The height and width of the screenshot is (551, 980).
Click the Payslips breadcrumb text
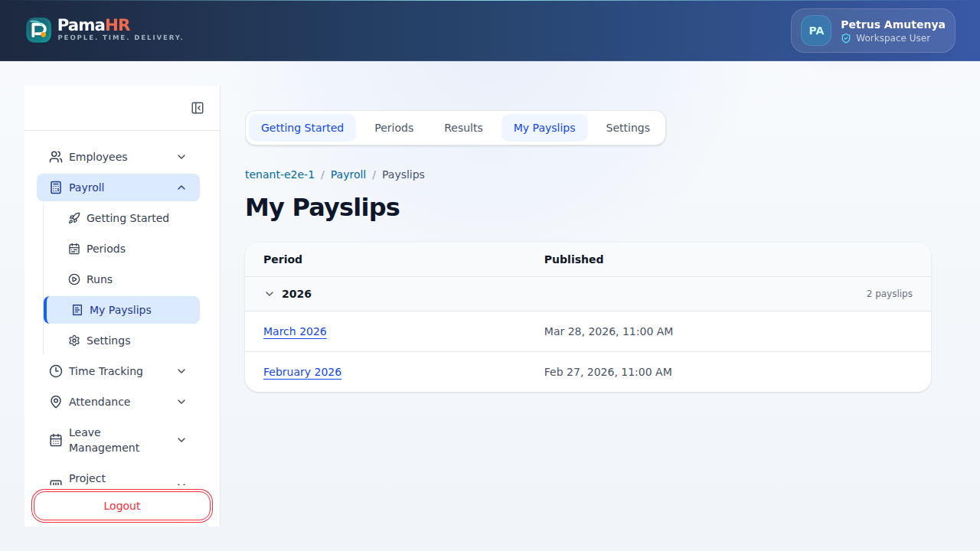click(403, 174)
